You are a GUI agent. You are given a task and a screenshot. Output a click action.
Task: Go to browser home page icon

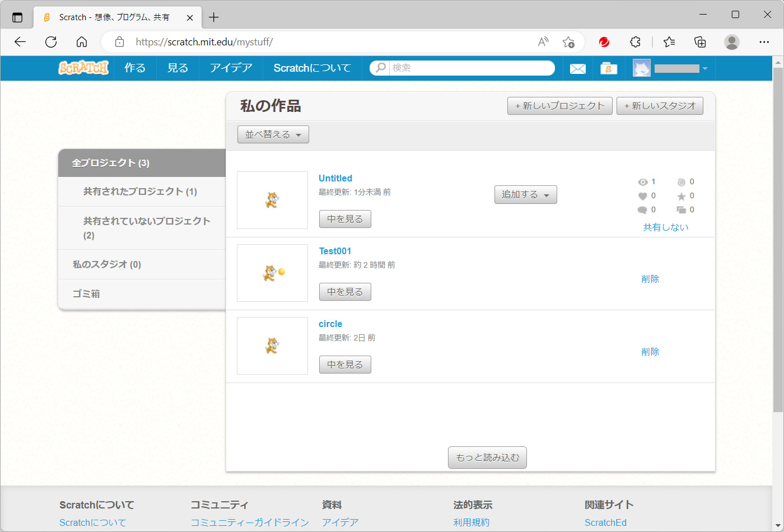[x=82, y=42]
